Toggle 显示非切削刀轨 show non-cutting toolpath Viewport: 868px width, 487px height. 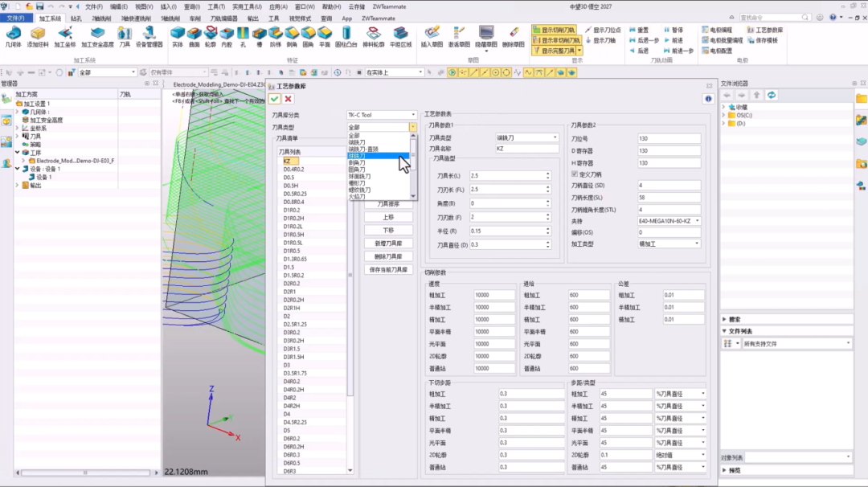556,40
